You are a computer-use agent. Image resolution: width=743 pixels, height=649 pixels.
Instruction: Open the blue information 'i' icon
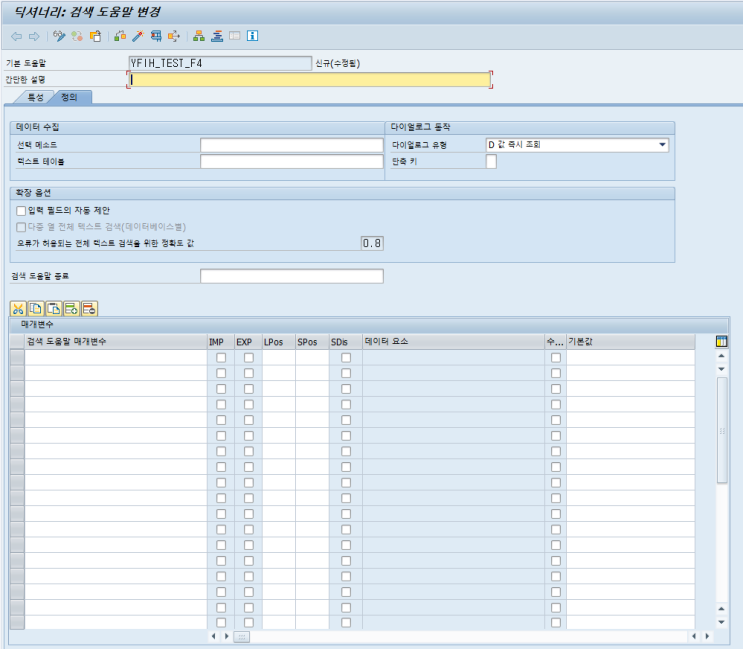coord(253,36)
